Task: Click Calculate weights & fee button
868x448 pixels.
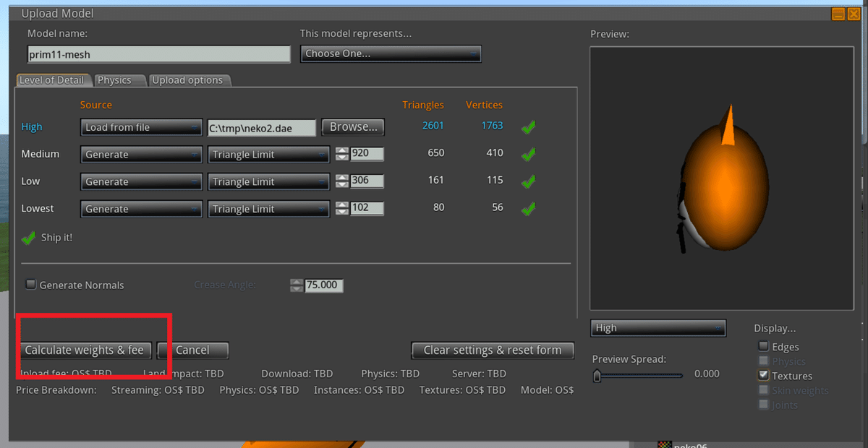Action: click(85, 350)
